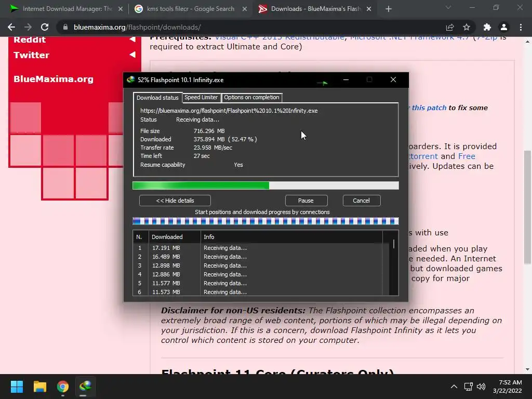Open Chrome tab search chevron
The height and width of the screenshot is (399, 532).
point(448,7)
